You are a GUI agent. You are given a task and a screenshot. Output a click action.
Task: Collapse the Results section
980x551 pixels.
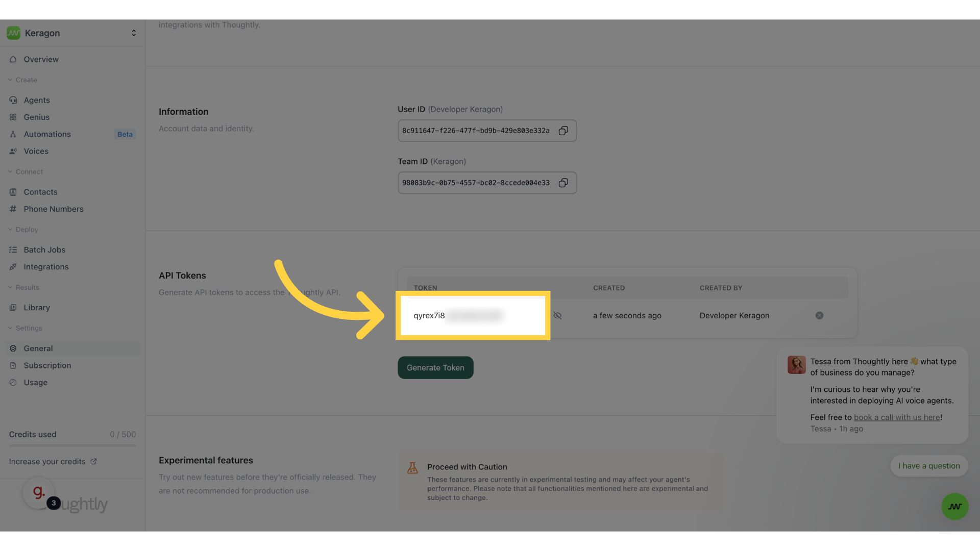point(24,288)
